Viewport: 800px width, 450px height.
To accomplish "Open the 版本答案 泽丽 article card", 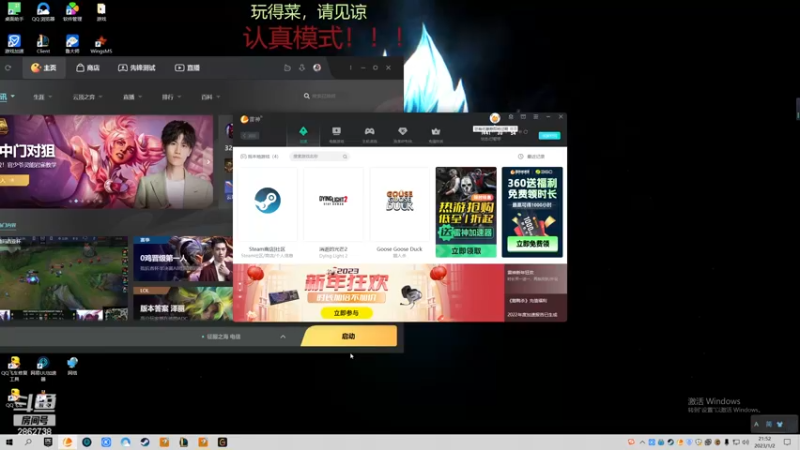I will (x=183, y=304).
